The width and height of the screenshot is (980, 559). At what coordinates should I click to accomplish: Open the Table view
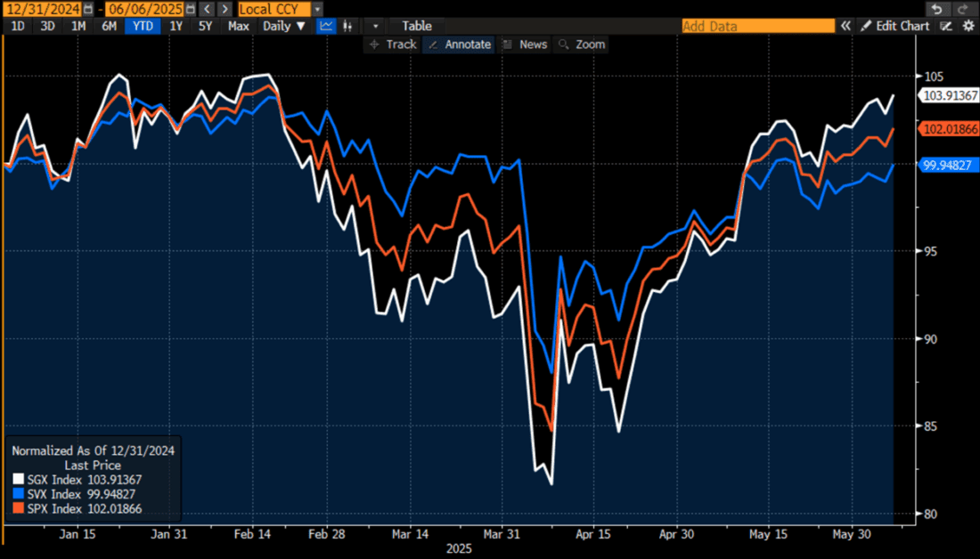click(x=416, y=26)
